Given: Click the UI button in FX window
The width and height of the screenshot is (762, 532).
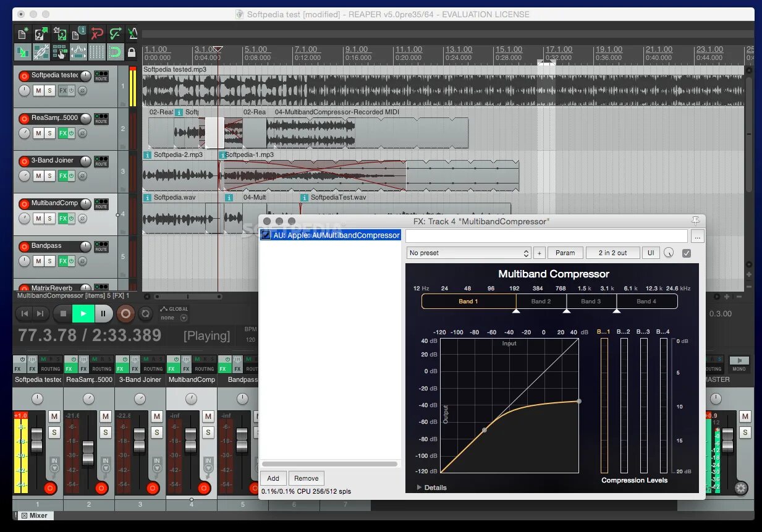Looking at the screenshot, I should [651, 253].
